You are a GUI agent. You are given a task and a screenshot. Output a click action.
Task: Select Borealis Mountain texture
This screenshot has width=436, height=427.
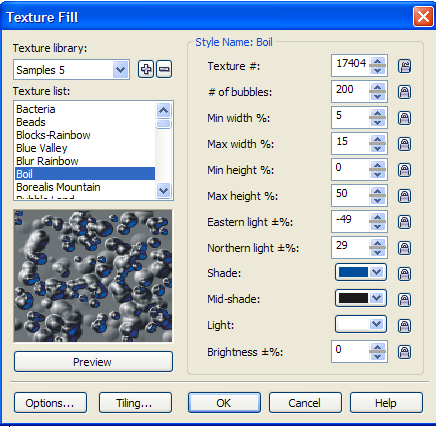58,187
